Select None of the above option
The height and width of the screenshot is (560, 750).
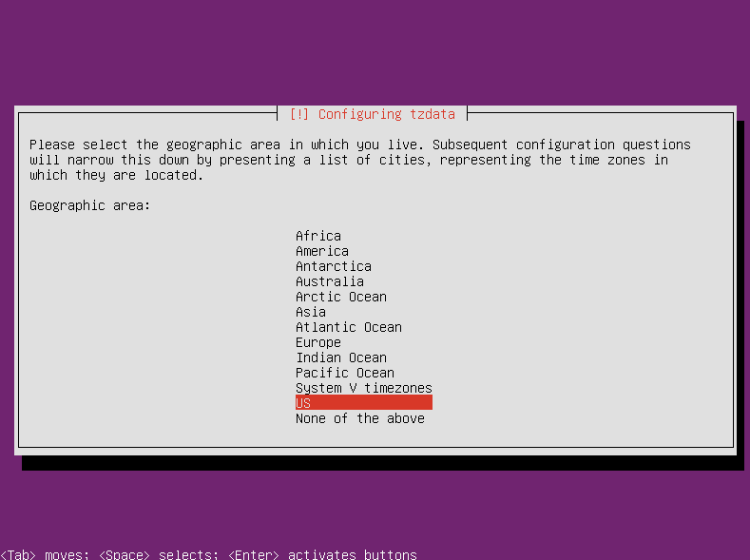359,418
